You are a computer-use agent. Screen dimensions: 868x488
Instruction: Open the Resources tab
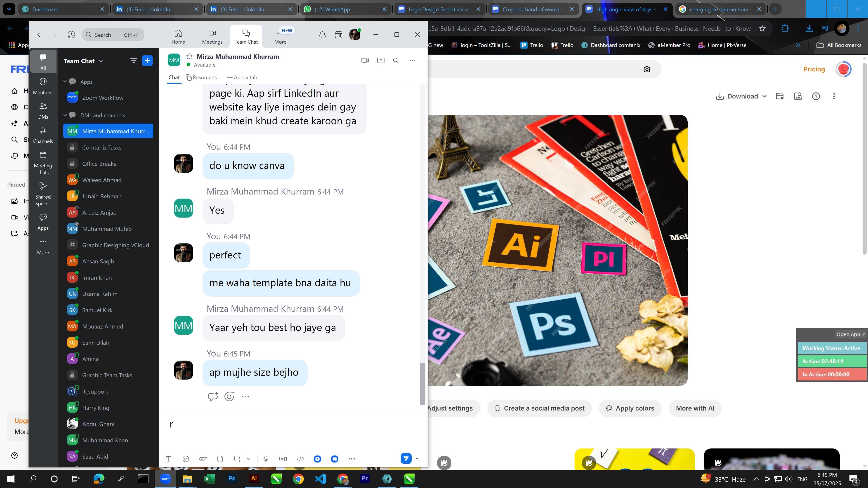[x=201, y=77]
